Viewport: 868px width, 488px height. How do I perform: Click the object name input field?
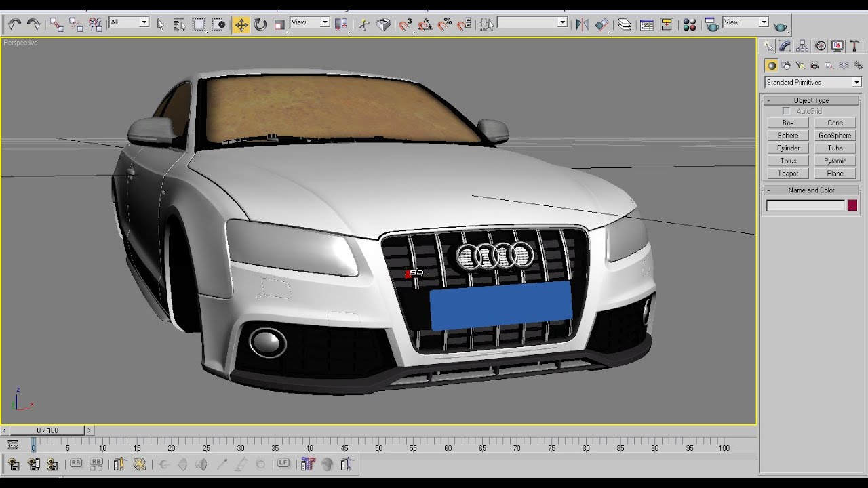[x=806, y=205]
